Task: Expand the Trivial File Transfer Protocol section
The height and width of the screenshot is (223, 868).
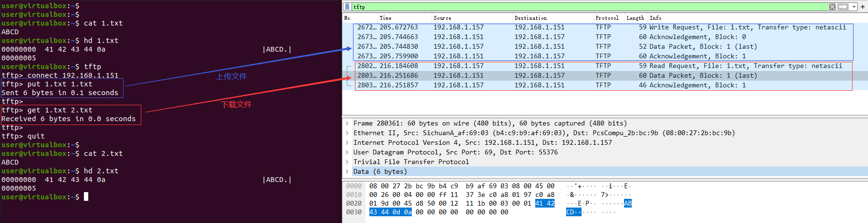Action: click(x=347, y=162)
